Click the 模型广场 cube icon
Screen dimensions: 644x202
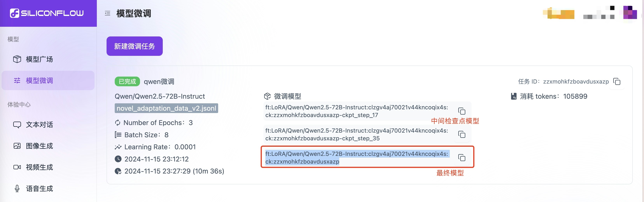(17, 59)
